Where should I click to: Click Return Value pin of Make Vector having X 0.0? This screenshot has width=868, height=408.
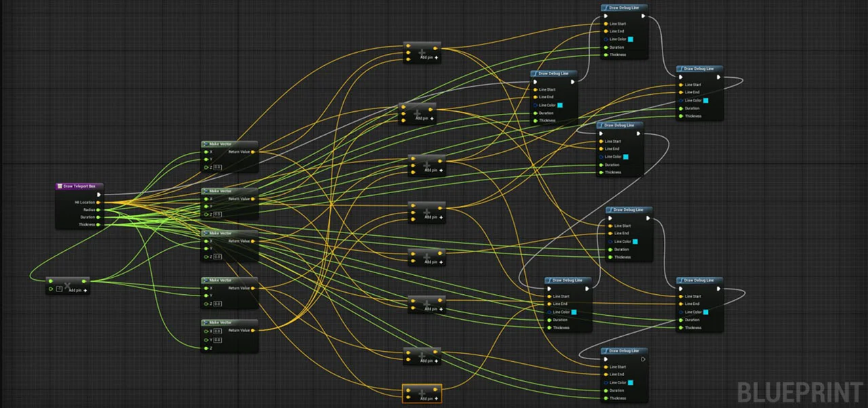(252, 331)
